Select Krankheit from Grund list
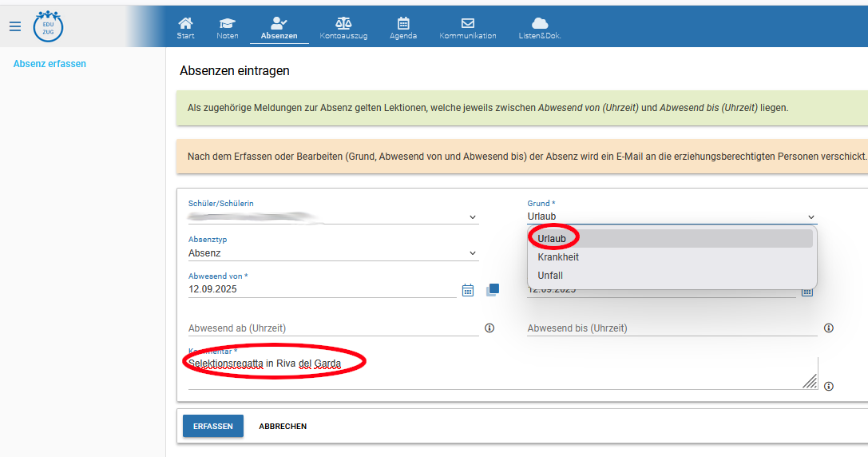This screenshot has height=457, width=868. coord(558,257)
